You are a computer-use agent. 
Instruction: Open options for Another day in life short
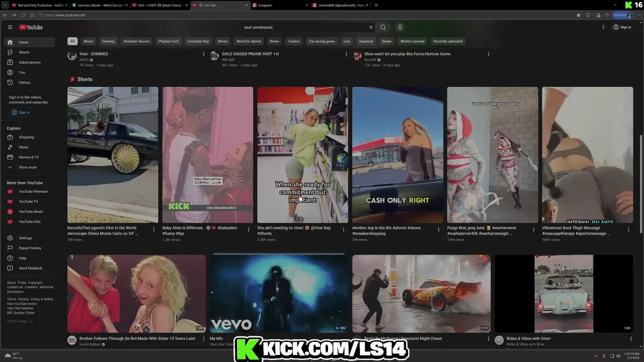[439, 229]
